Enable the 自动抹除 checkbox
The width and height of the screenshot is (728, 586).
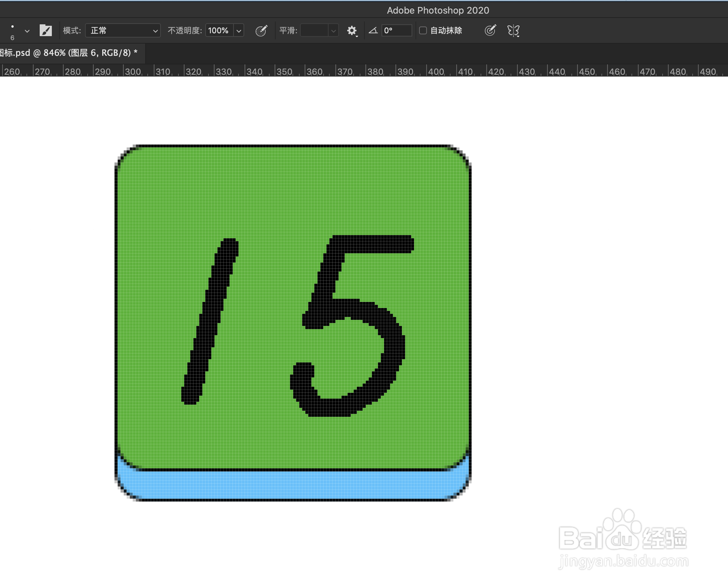tap(423, 31)
